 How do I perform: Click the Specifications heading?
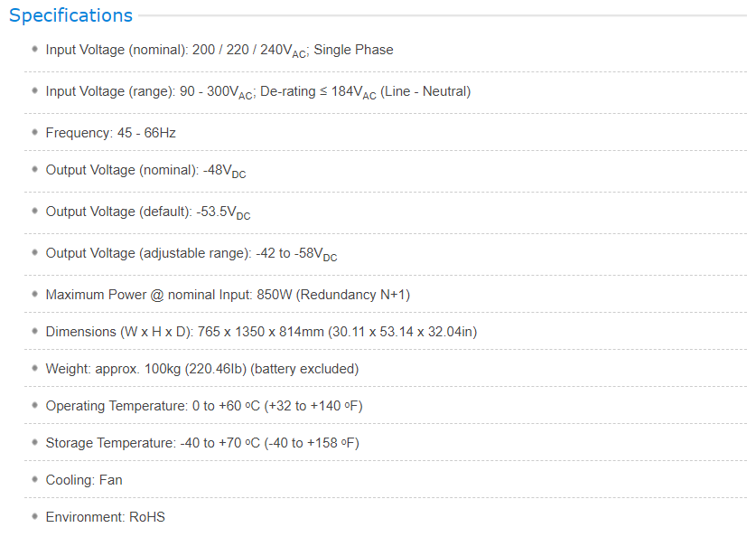(70, 15)
